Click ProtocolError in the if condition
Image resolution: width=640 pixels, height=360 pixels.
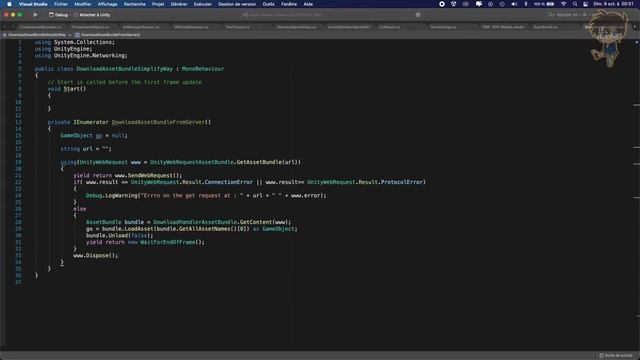pyautogui.click(x=402, y=182)
